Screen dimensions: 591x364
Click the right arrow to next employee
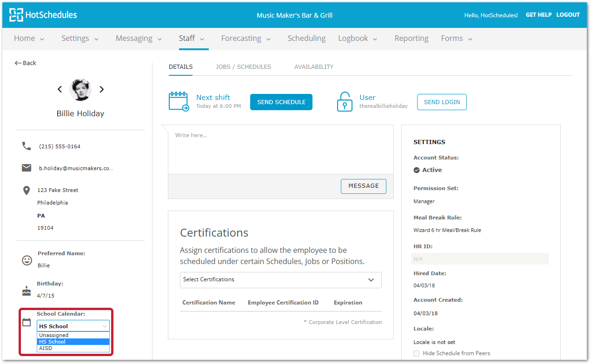click(101, 89)
